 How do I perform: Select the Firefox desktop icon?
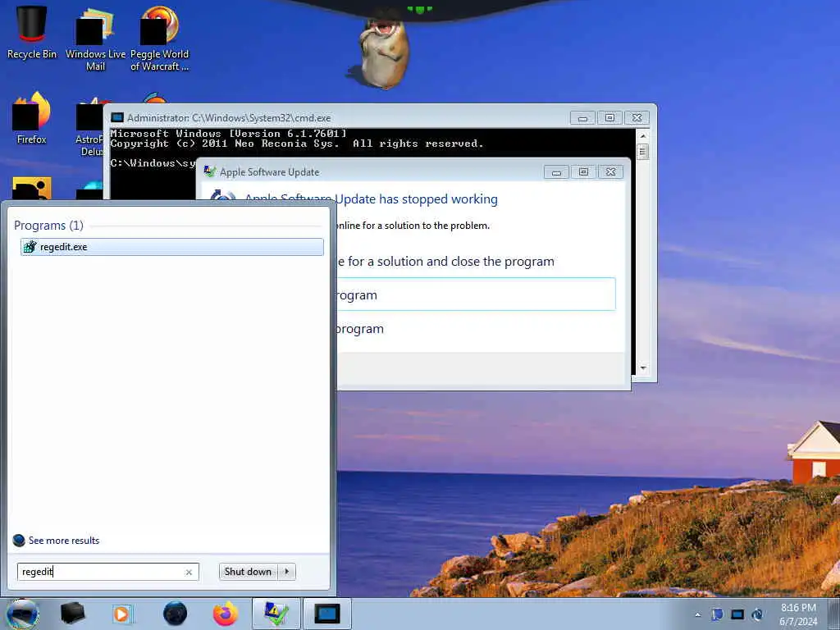32,118
